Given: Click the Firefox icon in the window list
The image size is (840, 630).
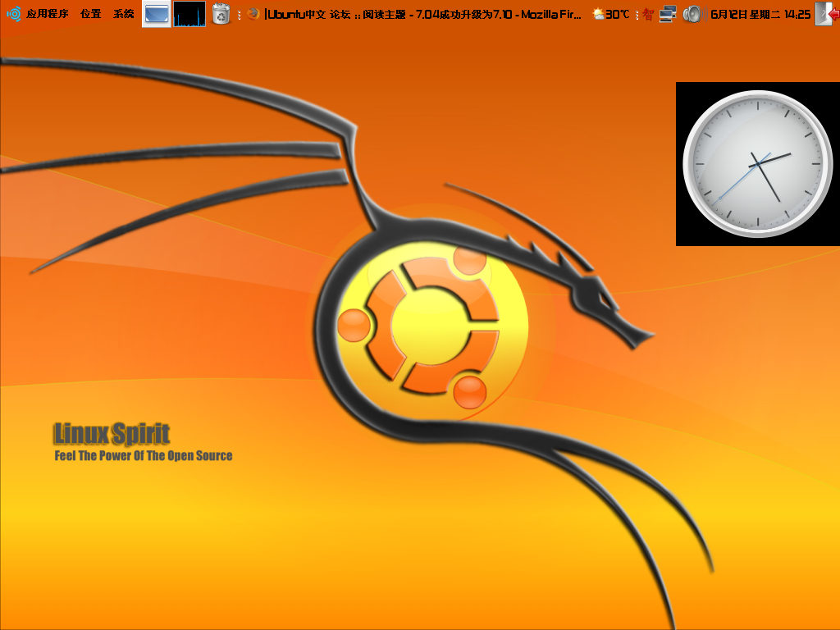Looking at the screenshot, I should pos(253,14).
